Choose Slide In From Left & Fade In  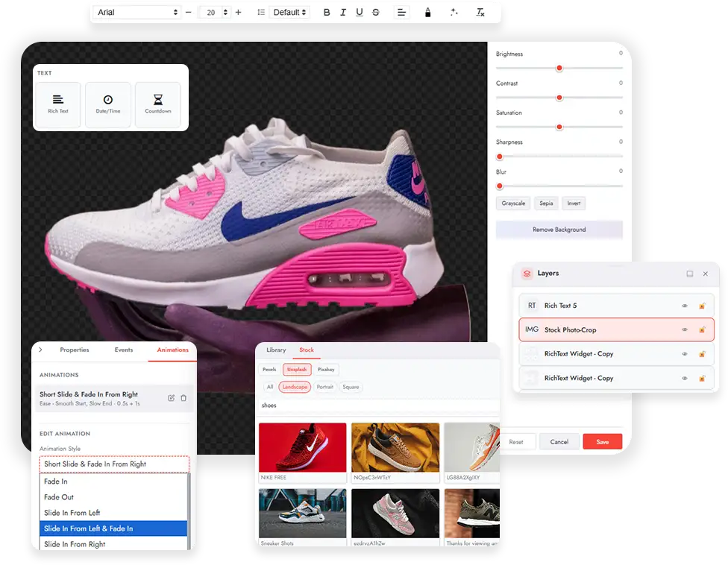113,528
